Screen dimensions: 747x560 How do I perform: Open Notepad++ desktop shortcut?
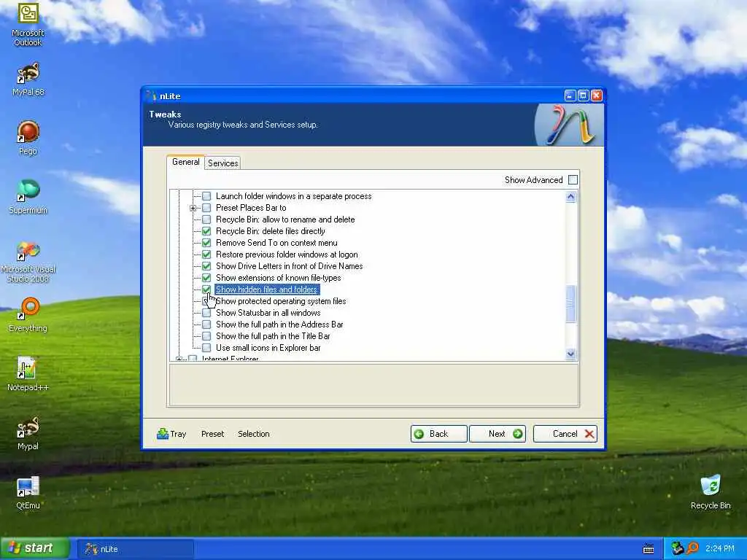coord(28,374)
